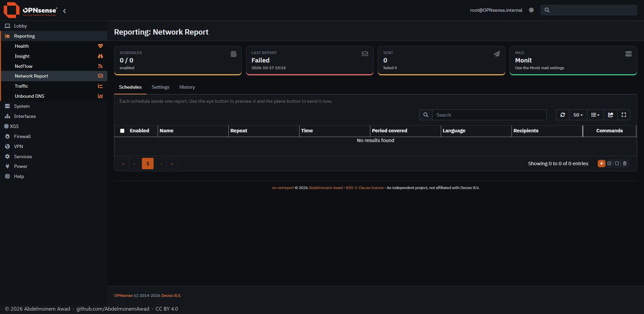Switch to the Settings tab
Viewport: 644px width, 314px height.
(x=160, y=87)
